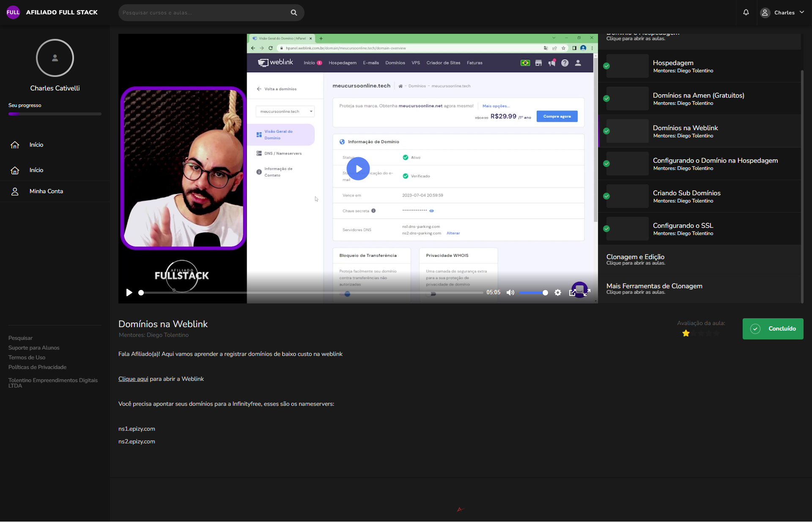
Task: Click the Minha Conta person icon
Action: pos(15,191)
